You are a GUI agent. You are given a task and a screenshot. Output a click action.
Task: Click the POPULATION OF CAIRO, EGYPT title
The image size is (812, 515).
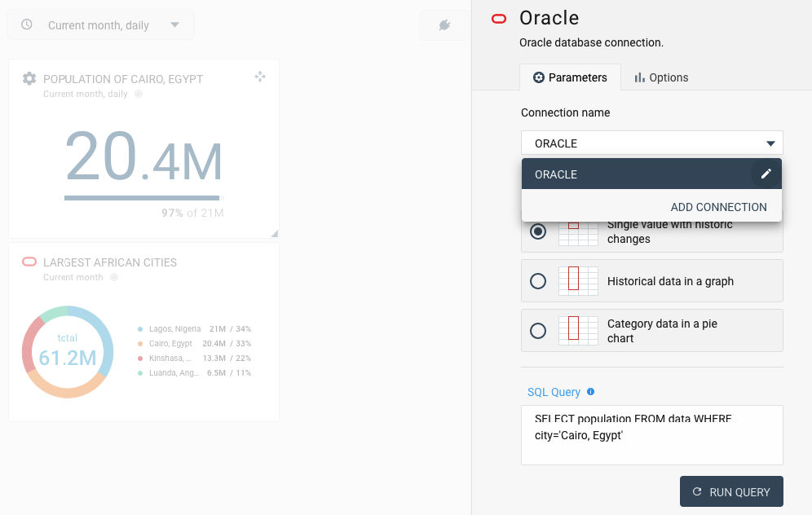point(123,79)
